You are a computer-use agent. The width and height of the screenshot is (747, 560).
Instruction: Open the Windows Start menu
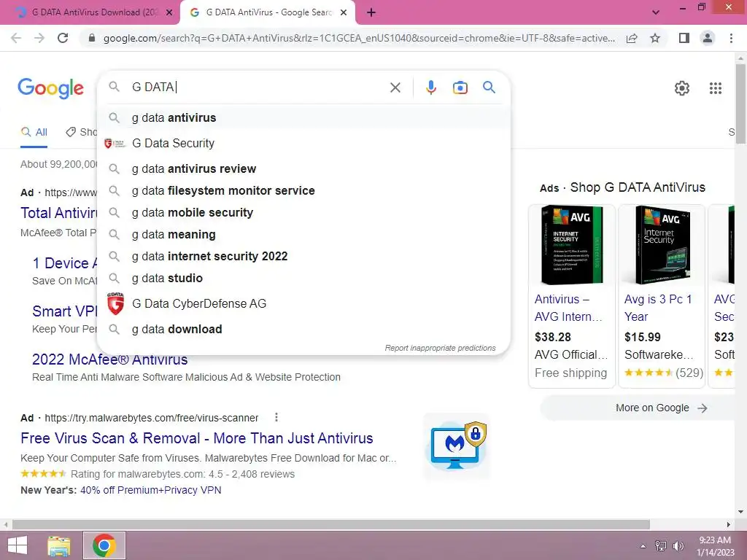(x=18, y=545)
